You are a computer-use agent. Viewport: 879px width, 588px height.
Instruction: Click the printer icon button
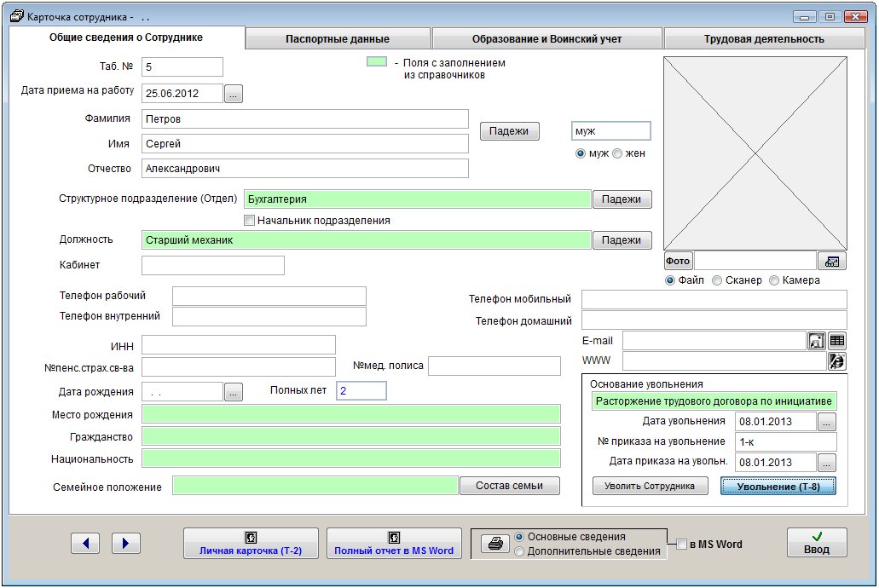[492, 544]
